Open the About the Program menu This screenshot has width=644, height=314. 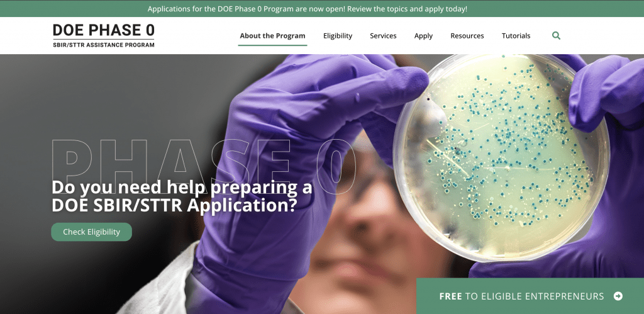click(x=273, y=36)
